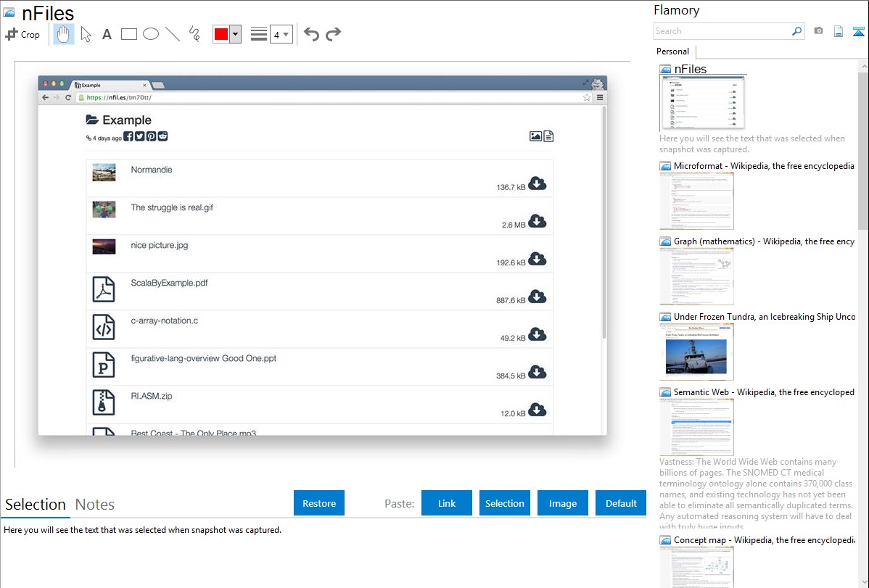Open the color picker dropdown arrow
The width and height of the screenshot is (869, 588).
(x=236, y=34)
